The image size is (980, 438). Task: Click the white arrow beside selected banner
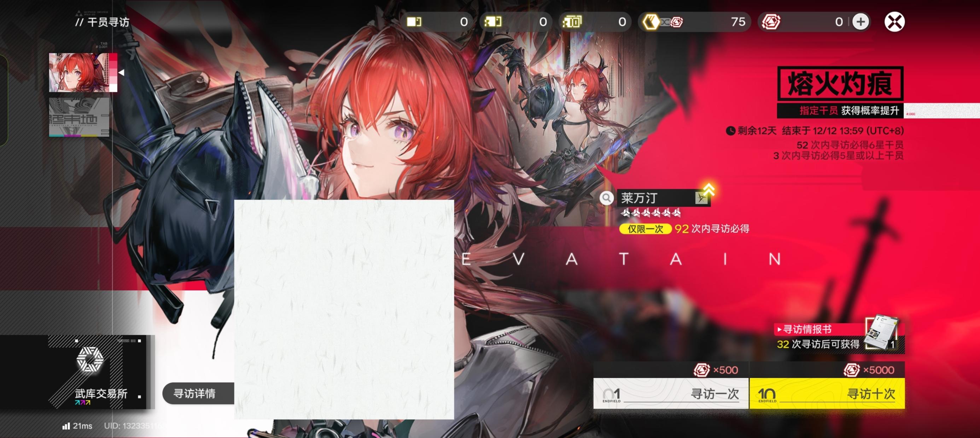pos(121,72)
